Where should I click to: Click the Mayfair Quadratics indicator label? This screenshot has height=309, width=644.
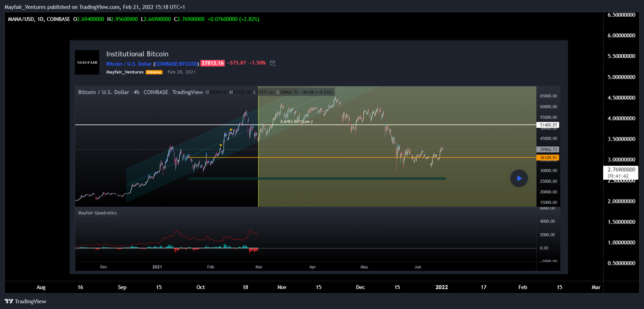tap(97, 213)
